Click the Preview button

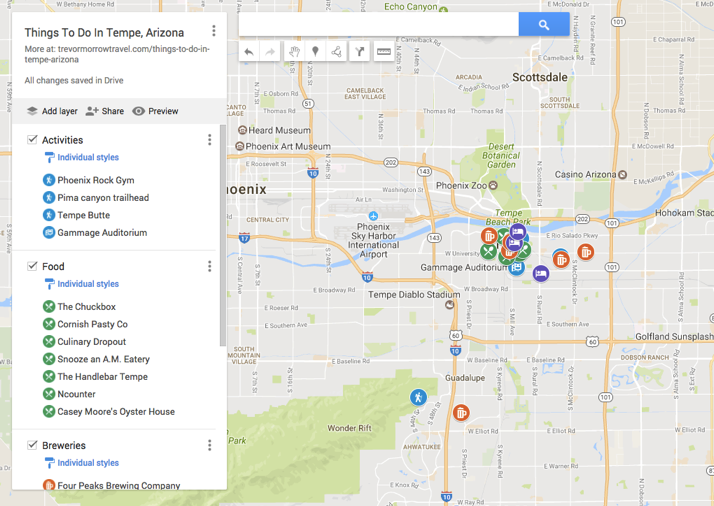(x=155, y=111)
